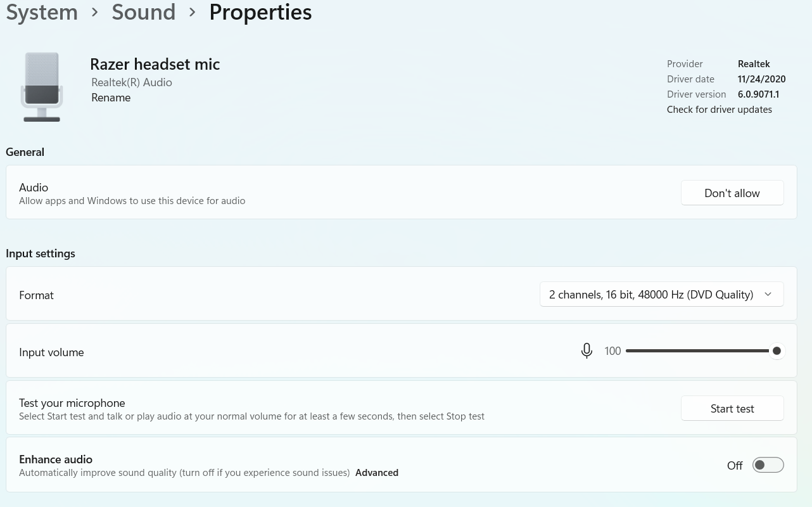Click driver date 11/24/2020

tap(761, 79)
